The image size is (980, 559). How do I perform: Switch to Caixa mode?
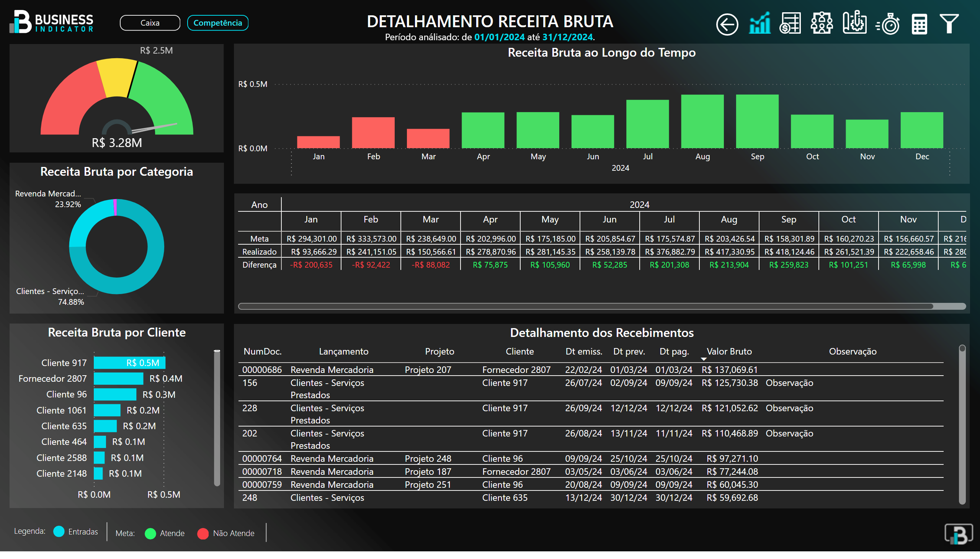[x=150, y=23]
